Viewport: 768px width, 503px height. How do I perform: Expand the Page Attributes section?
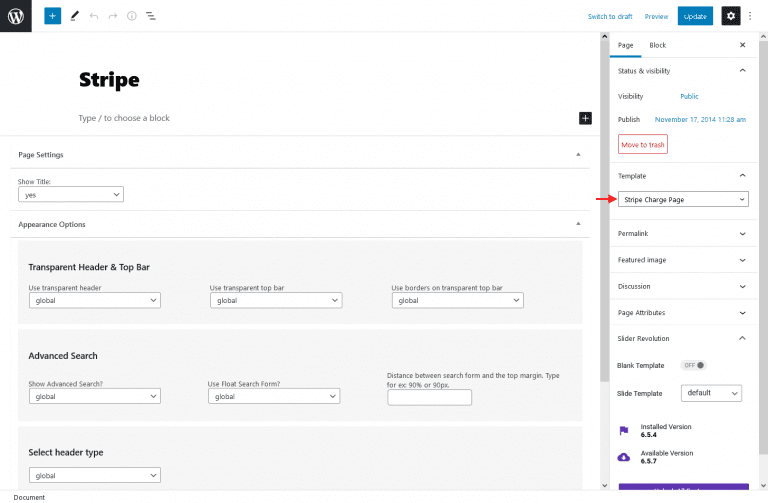click(683, 312)
